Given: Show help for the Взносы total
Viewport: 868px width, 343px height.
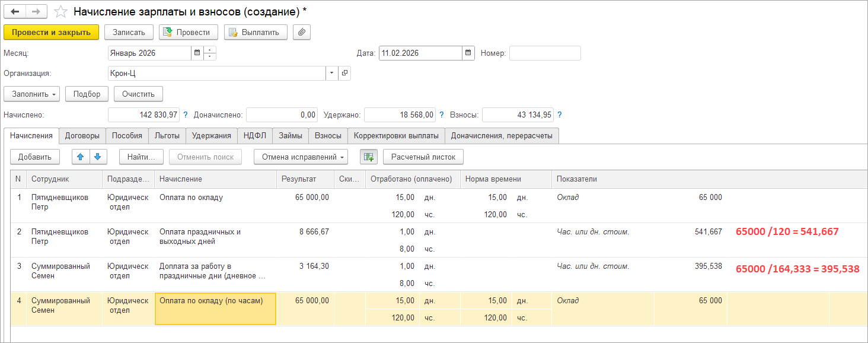Looking at the screenshot, I should [560, 115].
